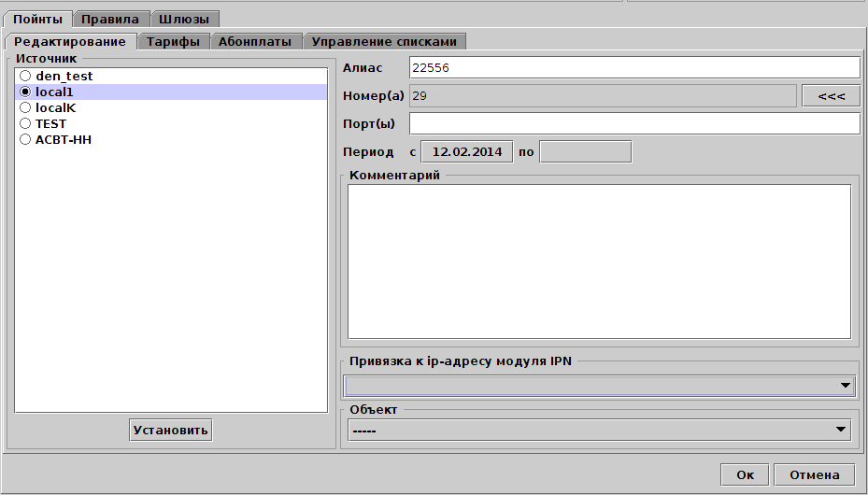Pick the АСВТ-НН source option
The height and width of the screenshot is (495, 868).
(26, 139)
